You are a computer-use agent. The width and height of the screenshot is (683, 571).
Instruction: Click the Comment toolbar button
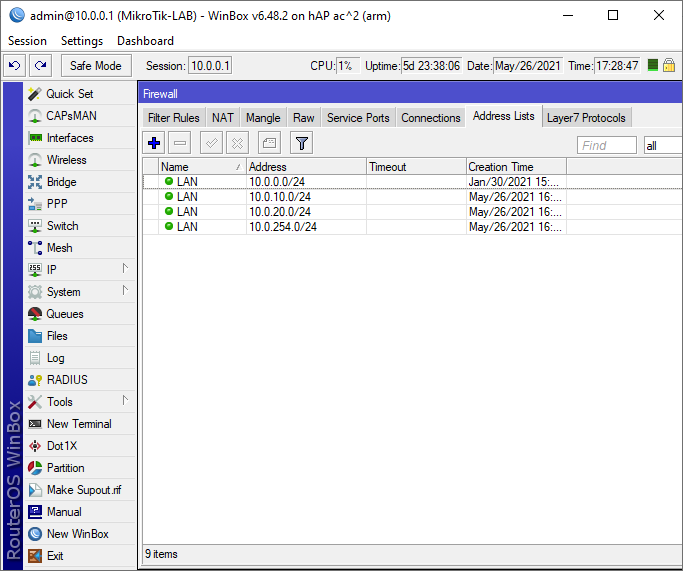tap(269, 143)
